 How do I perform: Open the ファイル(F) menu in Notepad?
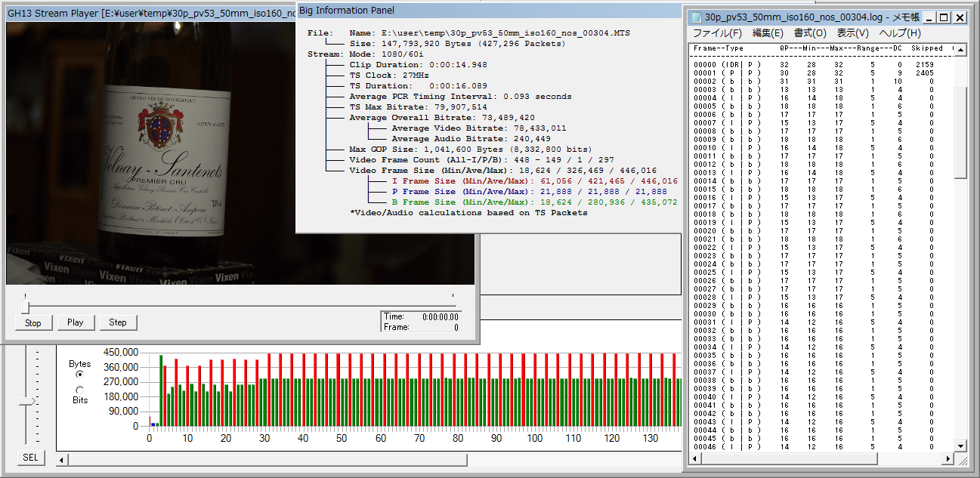click(717, 33)
